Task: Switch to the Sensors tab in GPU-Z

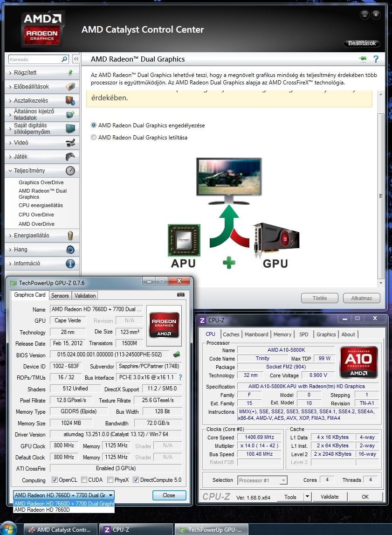Action: 60,295
